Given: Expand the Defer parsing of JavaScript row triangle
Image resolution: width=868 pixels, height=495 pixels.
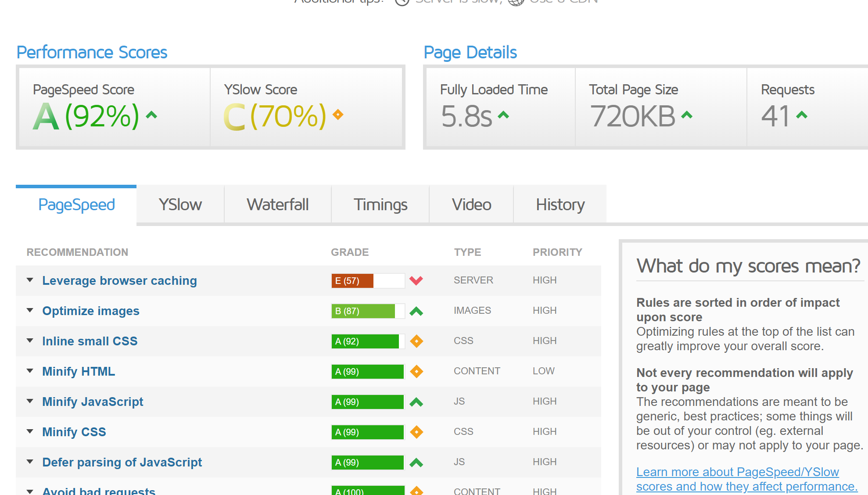Looking at the screenshot, I should coord(30,462).
